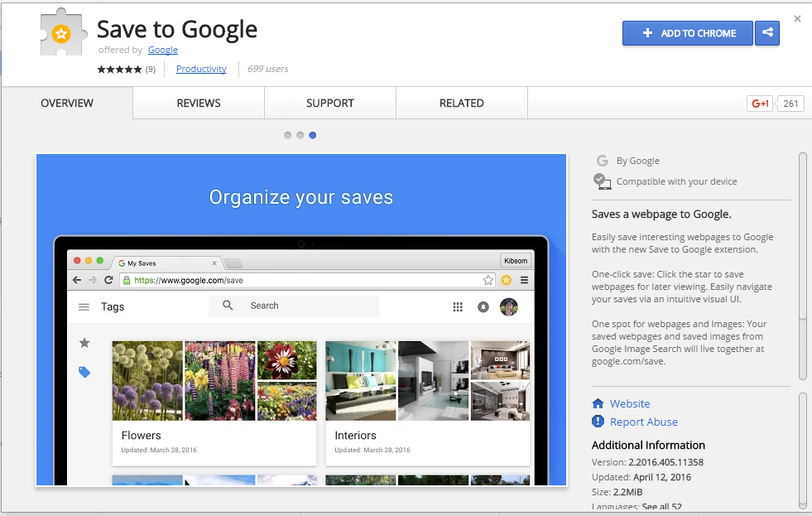
Task: Click the version number 2.2016.405.11358
Action: point(666,462)
